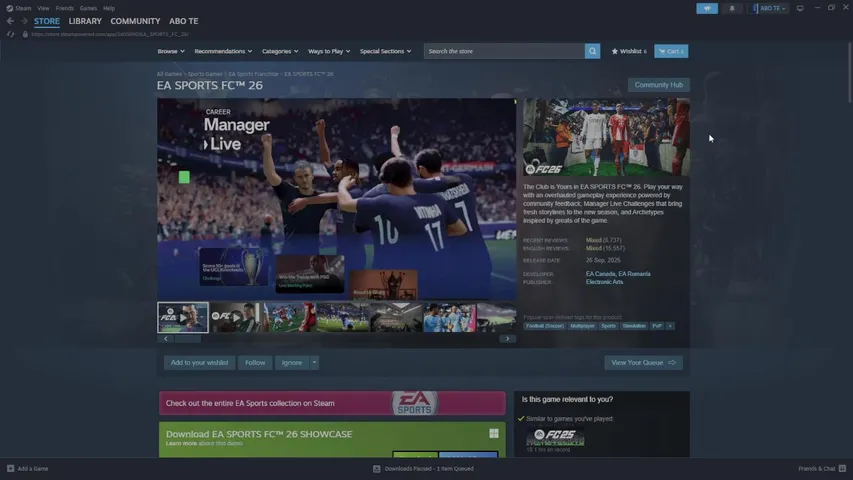Image resolution: width=853 pixels, height=480 pixels.
Task: Select the second trailer thumbnail
Action: tap(236, 317)
